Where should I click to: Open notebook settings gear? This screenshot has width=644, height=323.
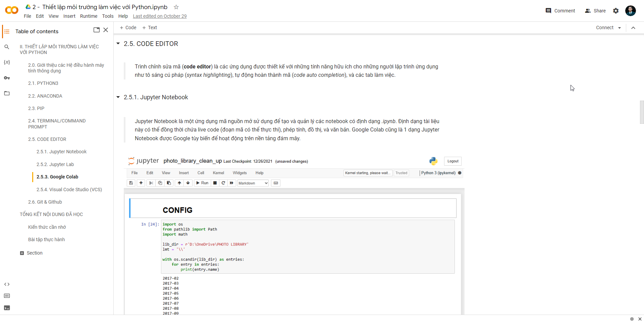pyautogui.click(x=616, y=11)
